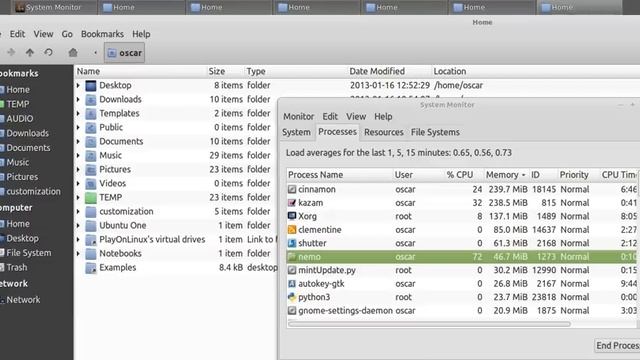Screen dimensions: 640x360
Task: Open File System in the sidebar
Action: [26, 253]
